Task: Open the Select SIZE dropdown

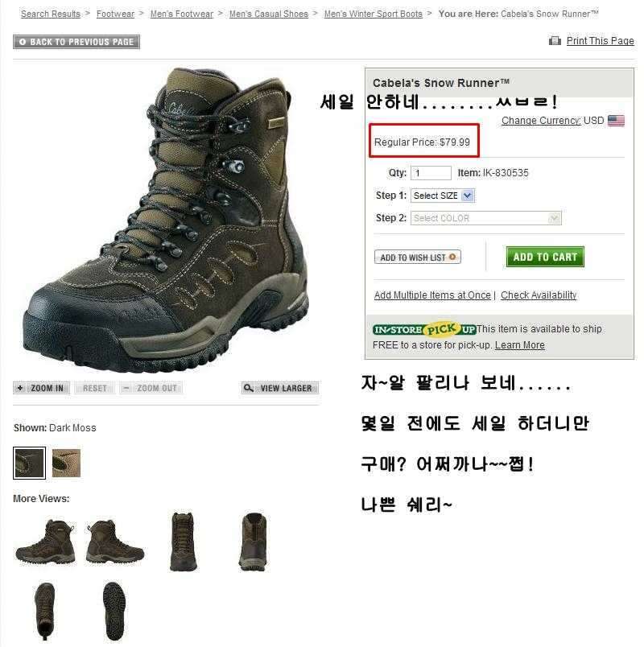Action: [443, 196]
